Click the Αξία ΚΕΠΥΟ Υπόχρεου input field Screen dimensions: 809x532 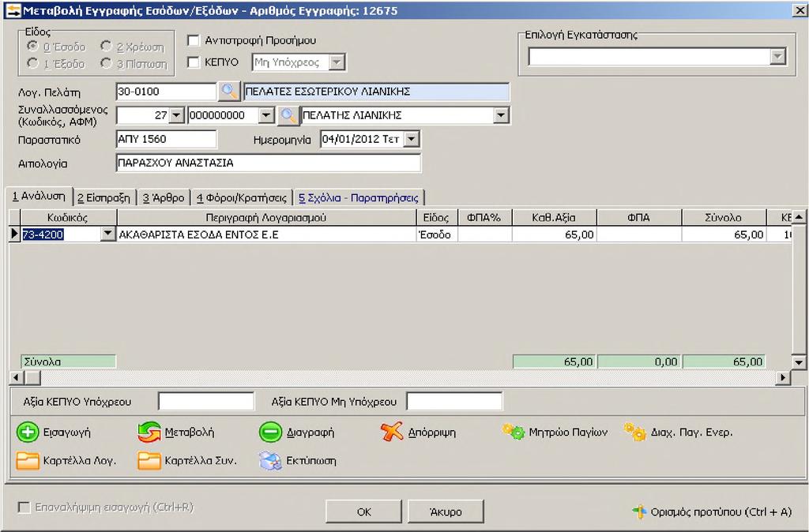click(x=206, y=401)
